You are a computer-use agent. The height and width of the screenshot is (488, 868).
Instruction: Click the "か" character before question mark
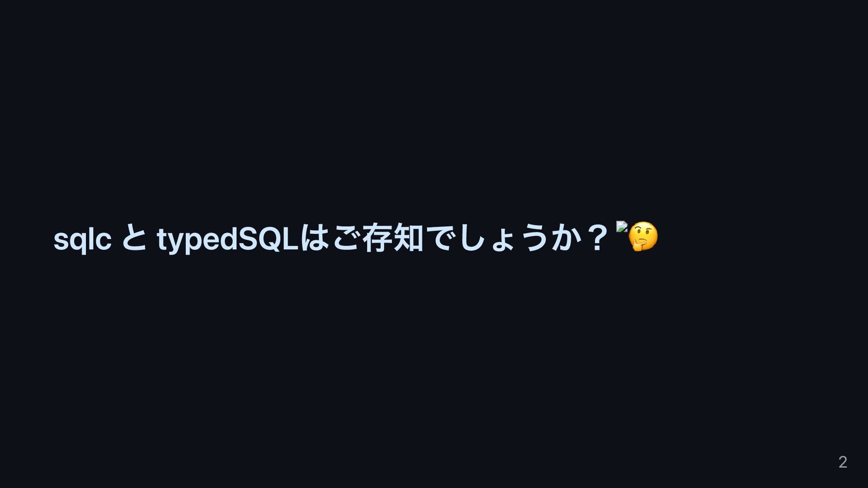click(565, 238)
